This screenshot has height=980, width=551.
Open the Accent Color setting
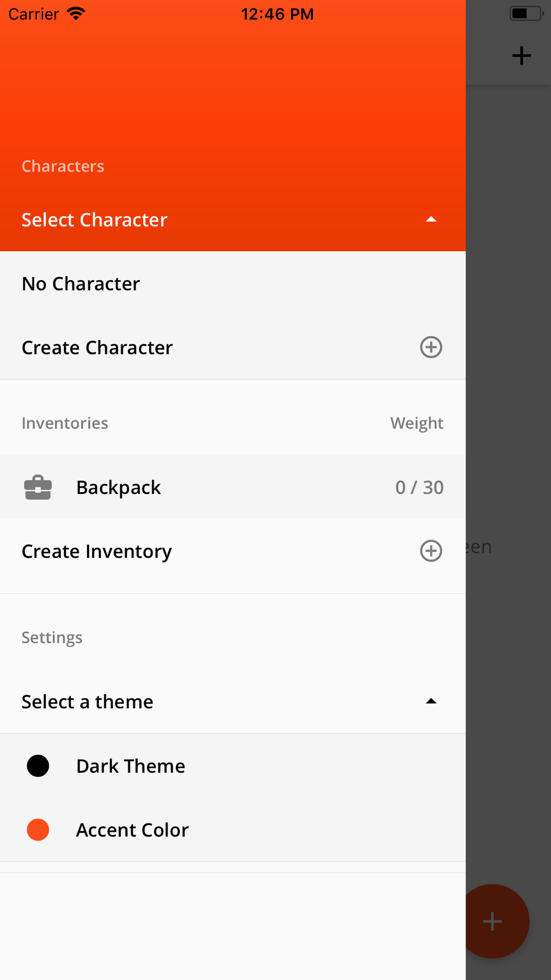[x=233, y=830]
